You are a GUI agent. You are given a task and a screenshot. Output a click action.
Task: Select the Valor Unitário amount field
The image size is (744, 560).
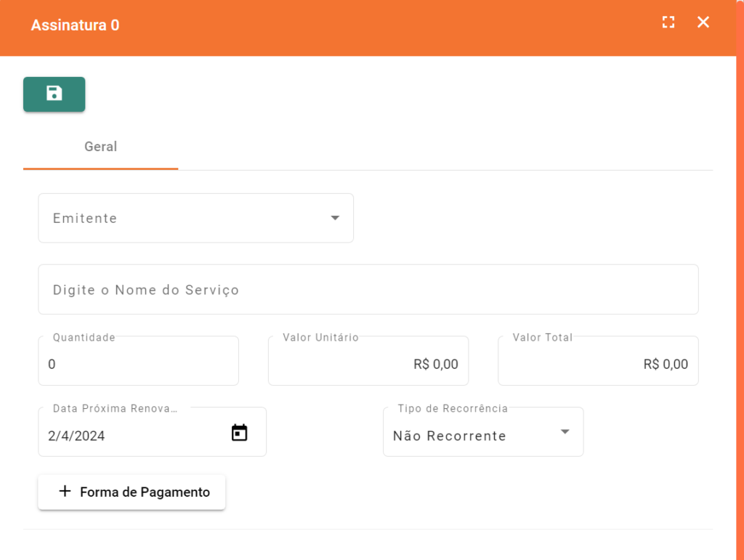368,365
